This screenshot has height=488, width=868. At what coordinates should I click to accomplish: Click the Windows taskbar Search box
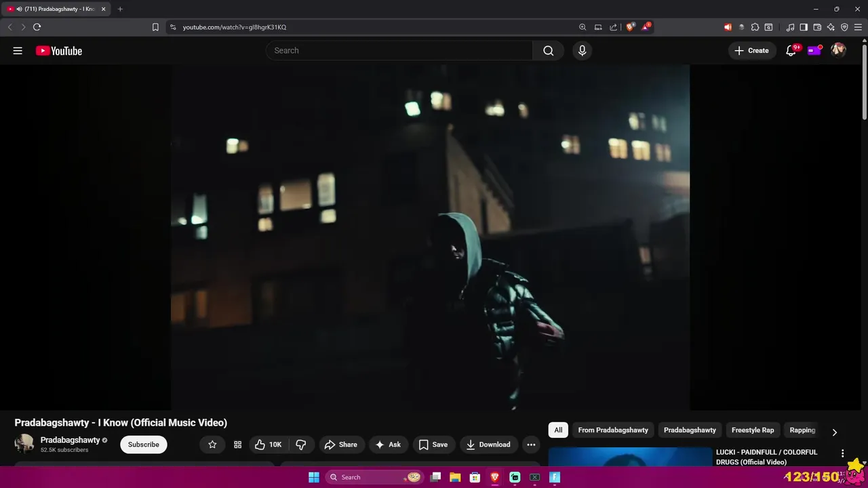pyautogui.click(x=375, y=477)
